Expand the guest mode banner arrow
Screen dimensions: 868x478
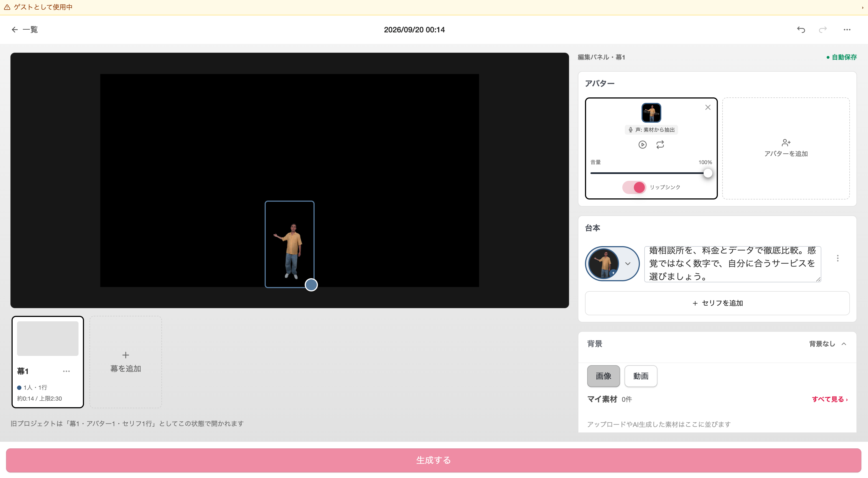point(863,7)
